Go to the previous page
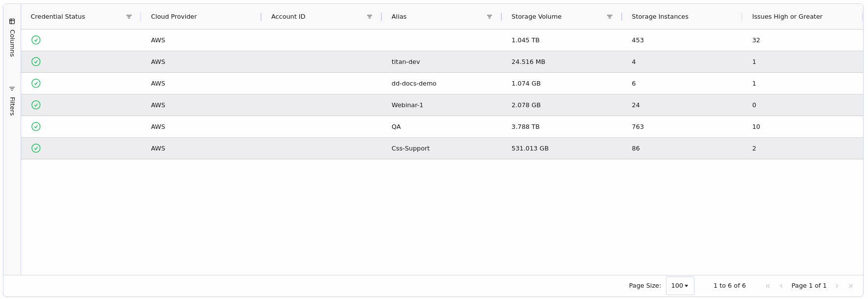868x299 pixels. point(781,286)
